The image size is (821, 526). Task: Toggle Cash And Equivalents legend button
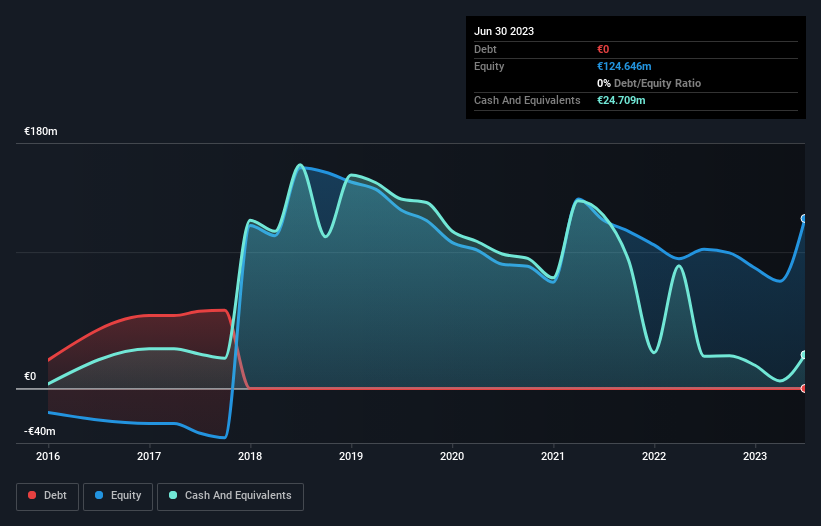click(230, 496)
